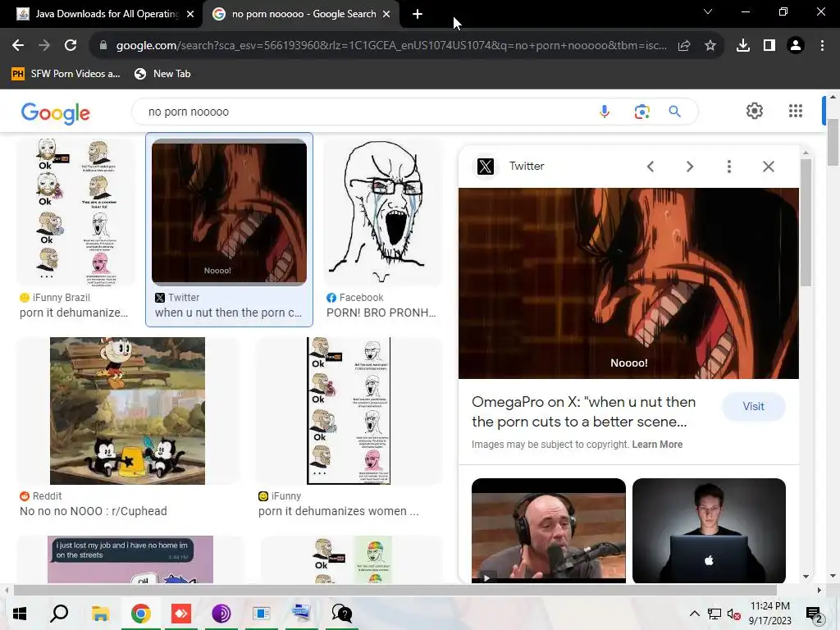The height and width of the screenshot is (630, 840).
Task: Open the 'just lost my job' image result
Action: pos(130,559)
